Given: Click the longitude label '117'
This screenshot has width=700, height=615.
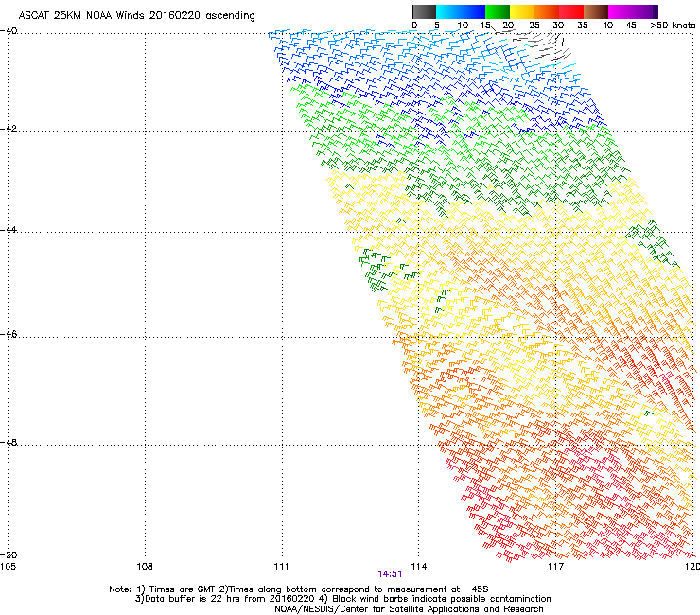Looking at the screenshot, I should pos(555,567).
